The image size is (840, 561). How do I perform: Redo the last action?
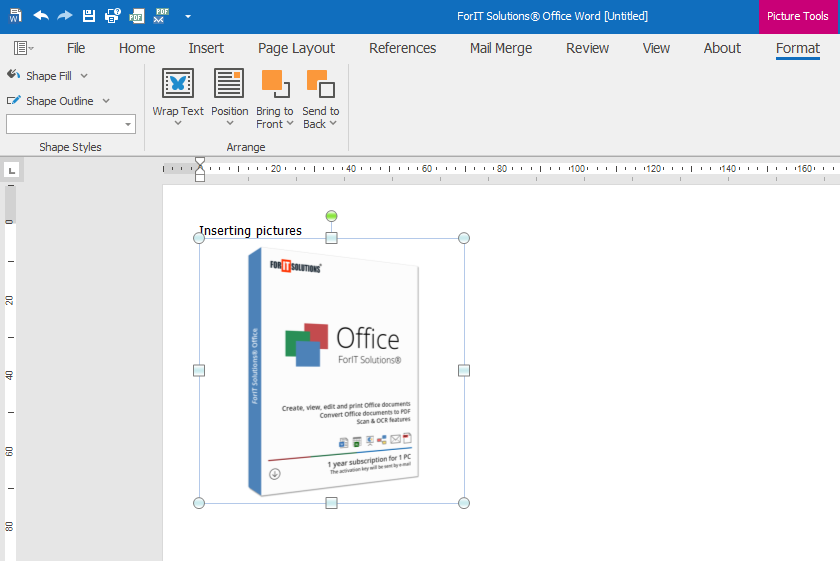click(65, 16)
